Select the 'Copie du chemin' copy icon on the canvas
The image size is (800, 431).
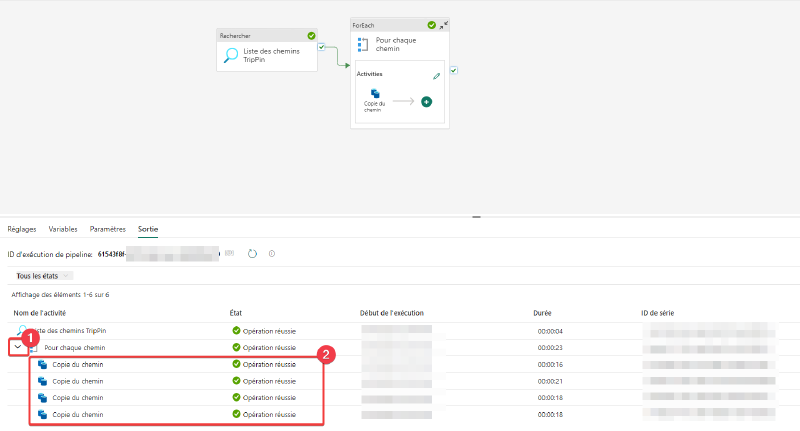pos(375,93)
